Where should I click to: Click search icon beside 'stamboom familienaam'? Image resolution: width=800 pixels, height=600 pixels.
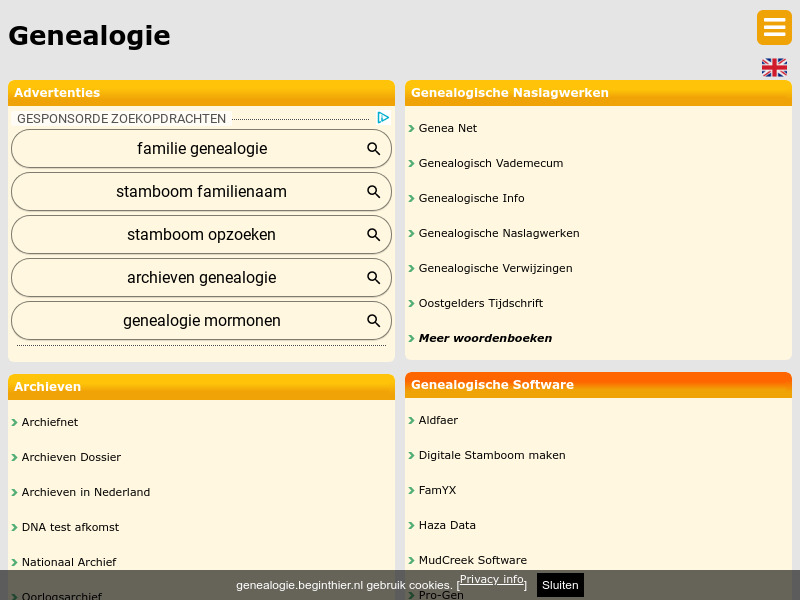point(373,191)
